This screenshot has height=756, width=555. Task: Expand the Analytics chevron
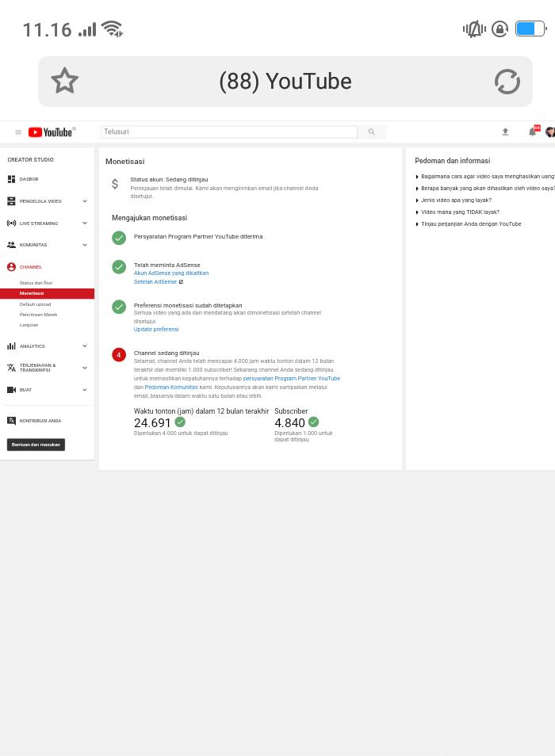(x=85, y=346)
